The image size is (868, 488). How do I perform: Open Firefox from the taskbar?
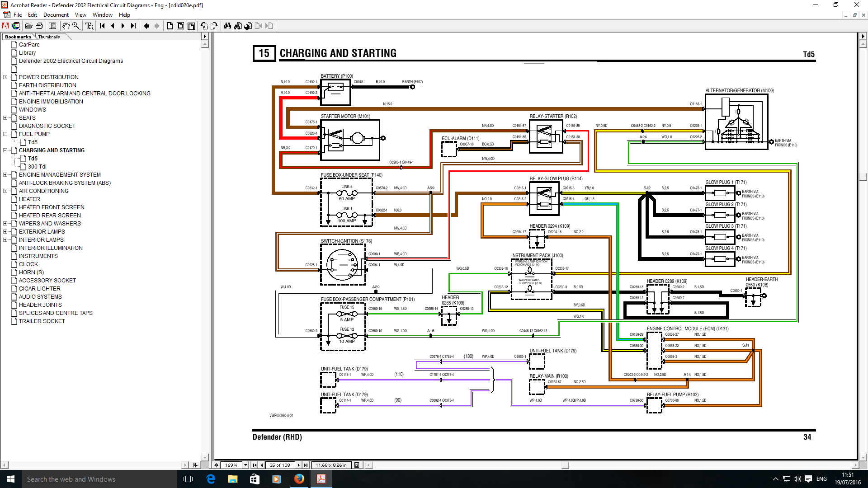pyautogui.click(x=299, y=479)
